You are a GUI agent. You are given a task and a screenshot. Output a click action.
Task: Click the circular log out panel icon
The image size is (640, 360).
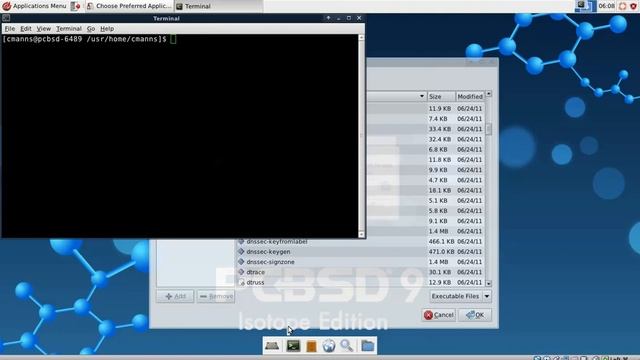(622, 6)
